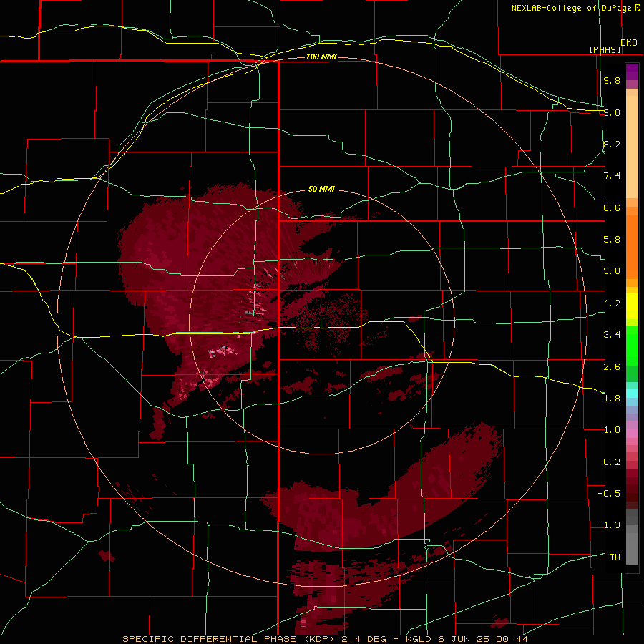
Task: Click the 1.8 scale value
Action: tap(612, 399)
